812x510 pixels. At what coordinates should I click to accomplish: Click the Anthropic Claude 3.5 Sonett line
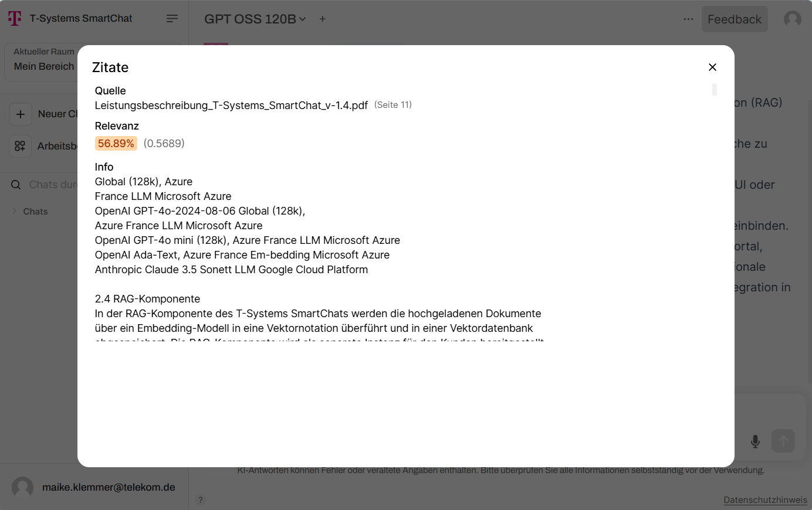(x=231, y=270)
